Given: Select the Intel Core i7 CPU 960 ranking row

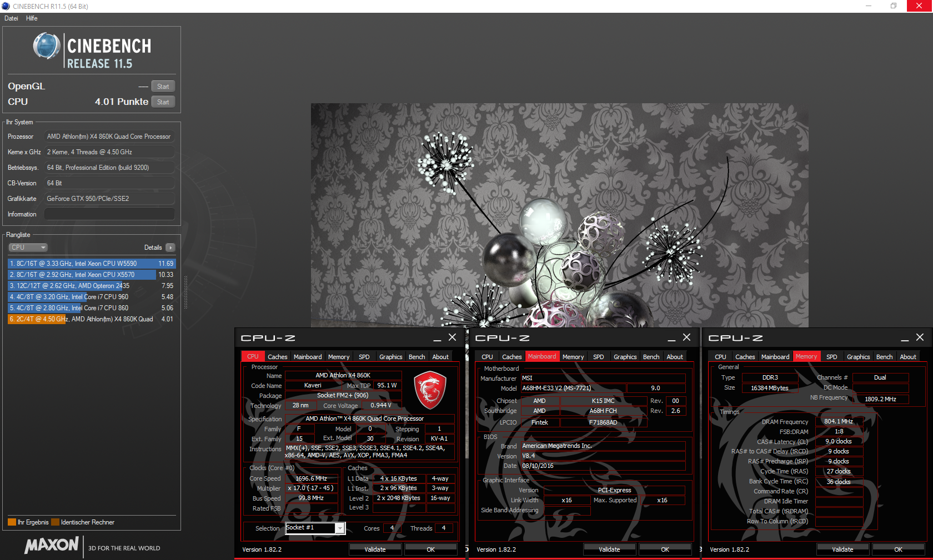Looking at the screenshot, I should click(x=91, y=297).
